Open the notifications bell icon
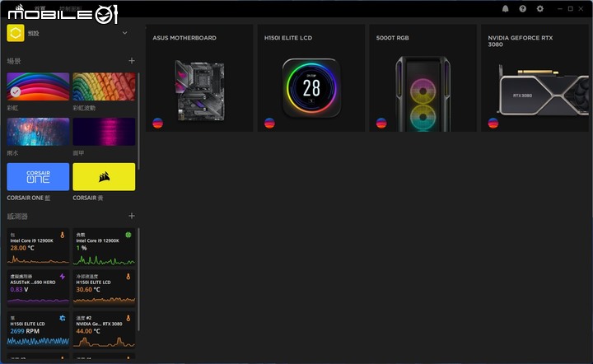 coord(505,9)
